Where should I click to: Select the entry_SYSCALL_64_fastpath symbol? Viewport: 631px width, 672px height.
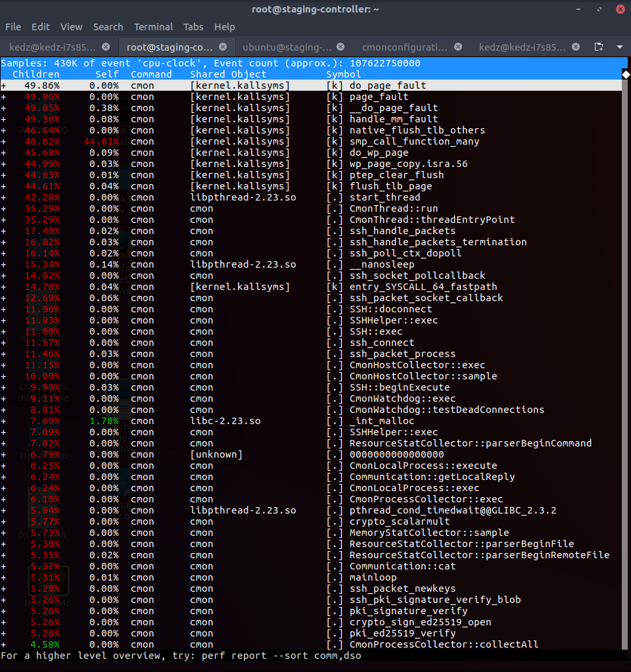pyautogui.click(x=423, y=287)
